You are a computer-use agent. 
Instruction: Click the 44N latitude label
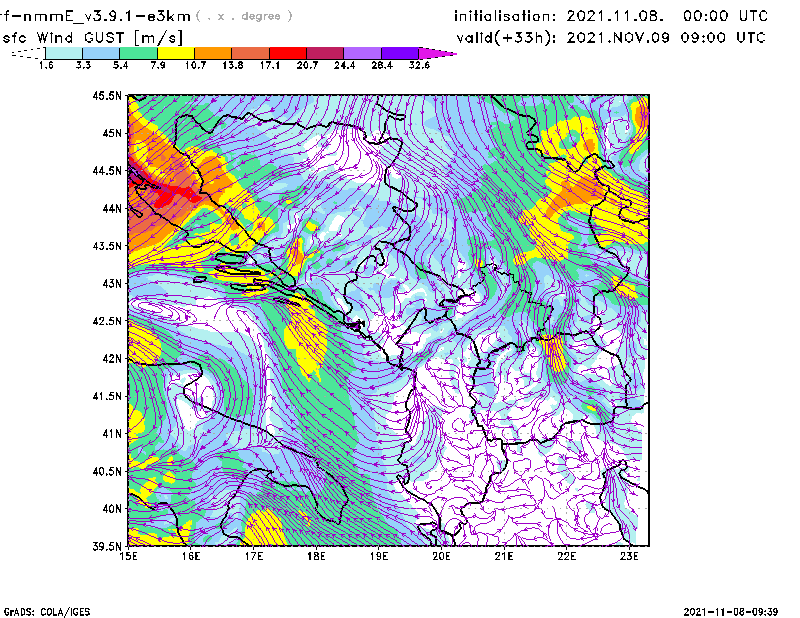click(x=112, y=208)
